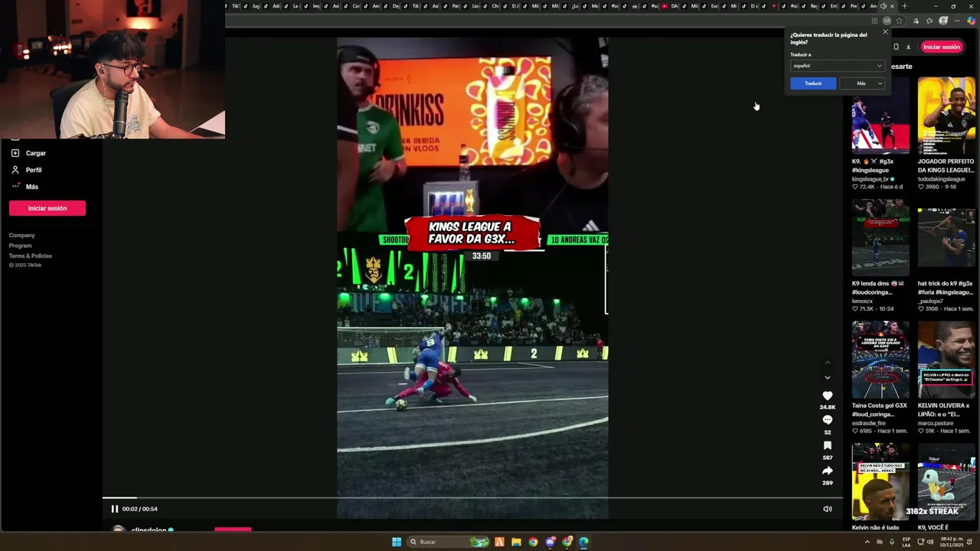The image size is (980, 551).
Task: Open Microsoft Edge from taskbar
Action: [x=583, y=542]
